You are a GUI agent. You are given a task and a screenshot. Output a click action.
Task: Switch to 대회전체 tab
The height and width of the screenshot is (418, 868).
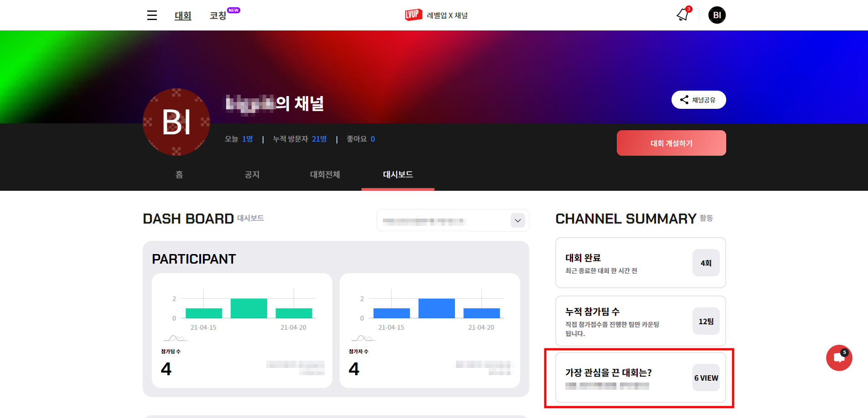325,174
